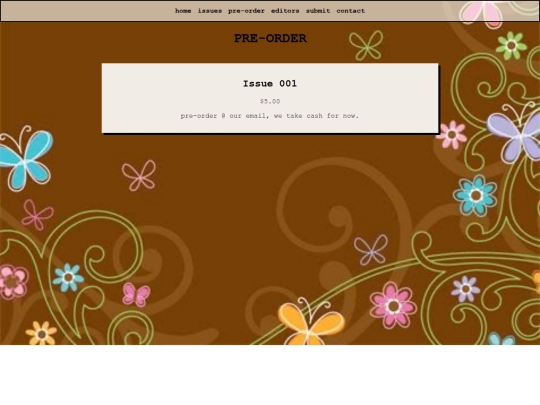Select the pre-order nav link
Screen dimensions: 540x405
(246, 11)
